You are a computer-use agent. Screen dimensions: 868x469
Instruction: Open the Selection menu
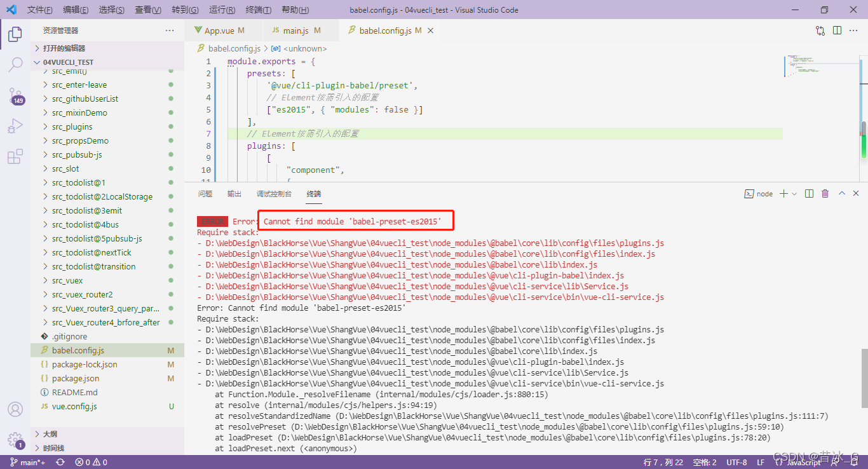pyautogui.click(x=112, y=10)
